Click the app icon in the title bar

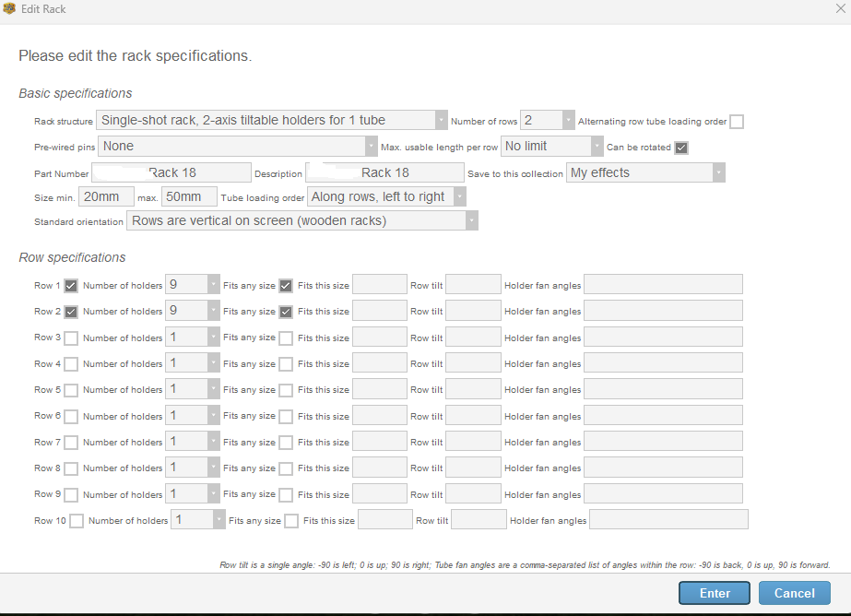pyautogui.click(x=10, y=9)
